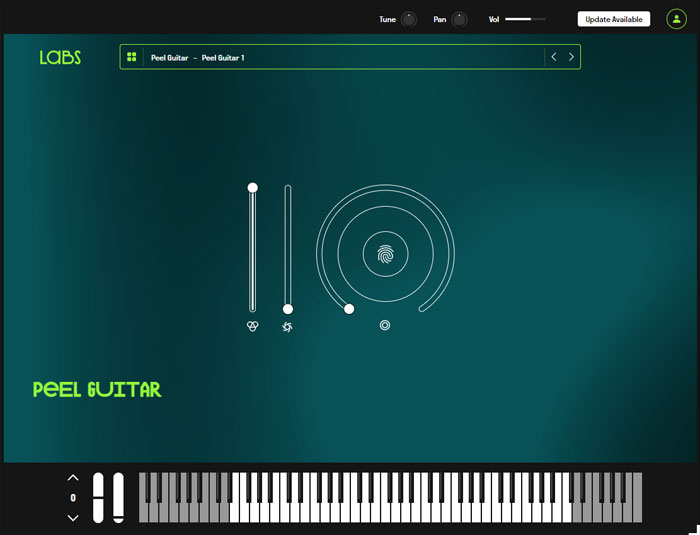Click the fingerprint icon in the dial center
This screenshot has width=700, height=535.
385,254
